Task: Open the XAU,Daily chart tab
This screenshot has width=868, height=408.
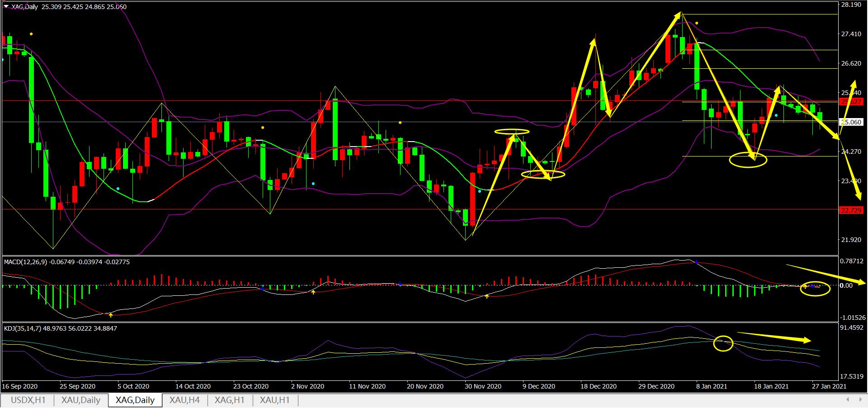Action: pos(80,400)
